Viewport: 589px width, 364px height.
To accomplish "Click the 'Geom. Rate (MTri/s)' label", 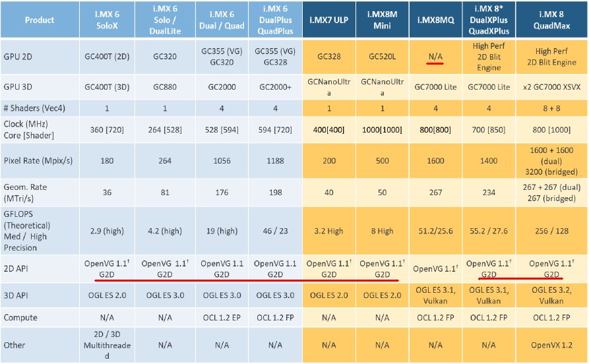I will pyautogui.click(x=40, y=193).
